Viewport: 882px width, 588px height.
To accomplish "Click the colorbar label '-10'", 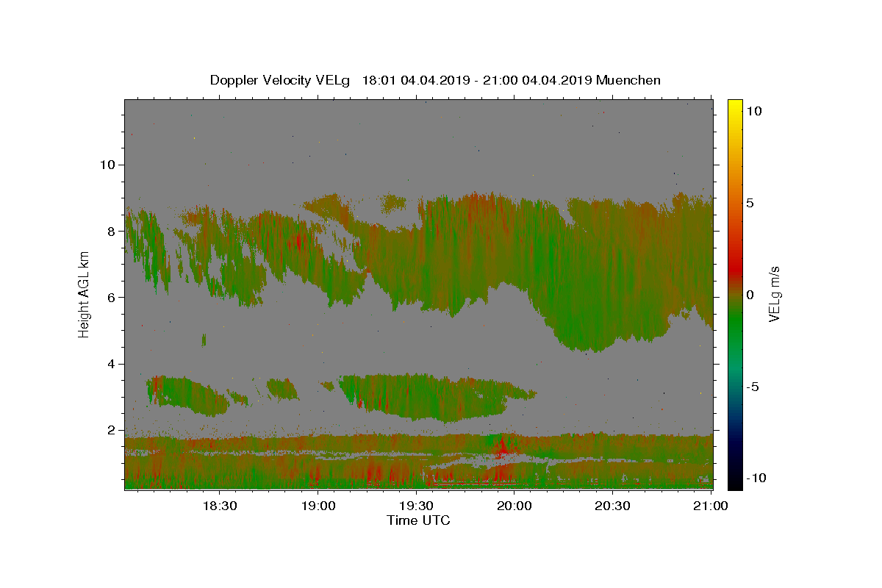I will coord(756,478).
